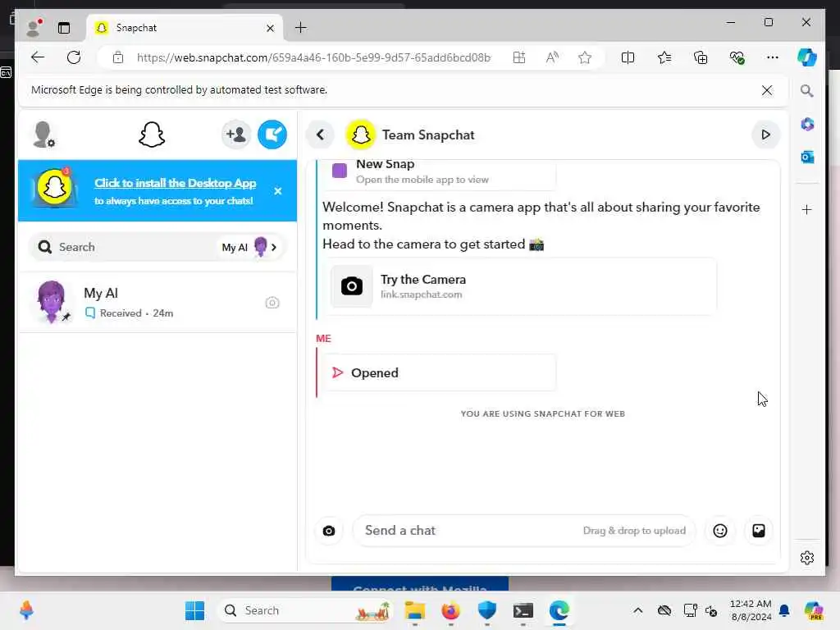Dismiss the Desktop App install banner

pyautogui.click(x=277, y=190)
